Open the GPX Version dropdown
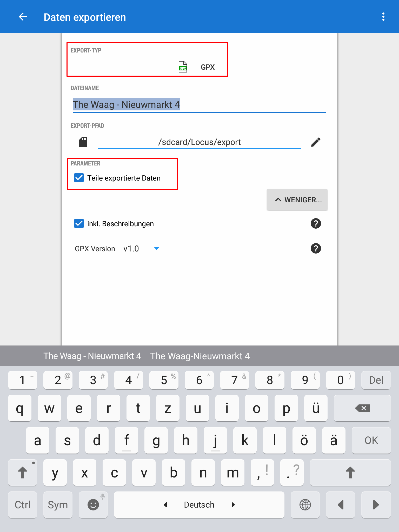The height and width of the screenshot is (532, 399). pyautogui.click(x=142, y=249)
